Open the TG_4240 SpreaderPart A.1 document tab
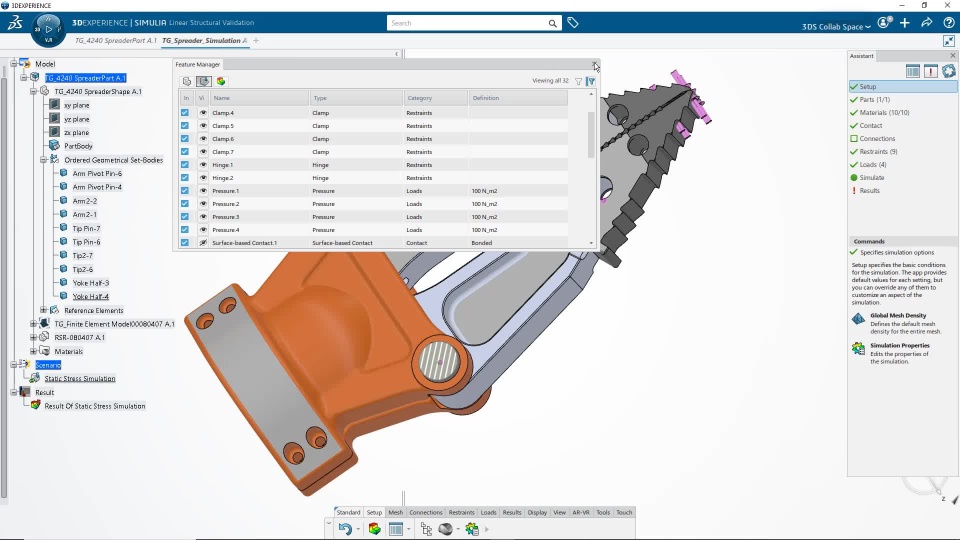Image resolution: width=960 pixels, height=540 pixels. pos(115,40)
